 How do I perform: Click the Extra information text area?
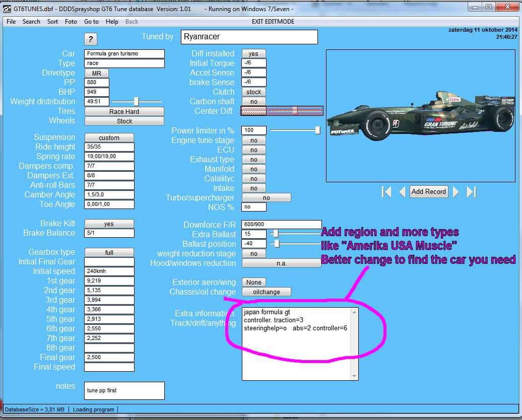click(296, 344)
